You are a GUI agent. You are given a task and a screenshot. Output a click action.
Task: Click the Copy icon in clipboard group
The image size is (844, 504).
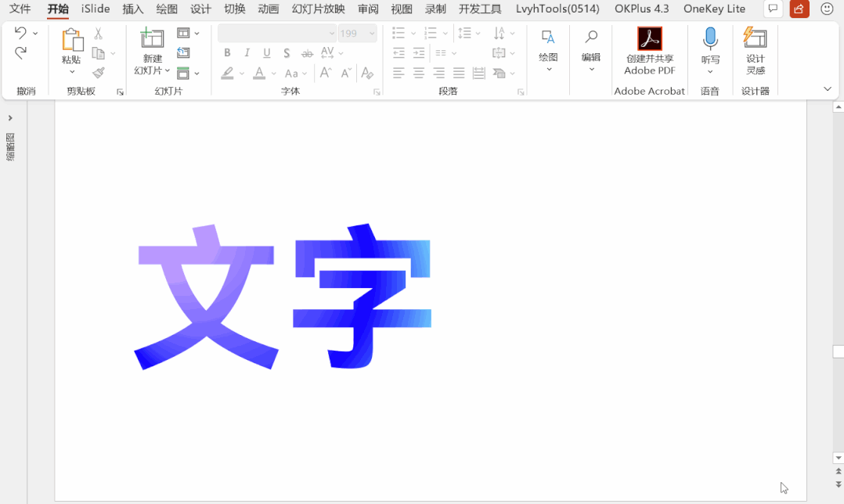98,53
